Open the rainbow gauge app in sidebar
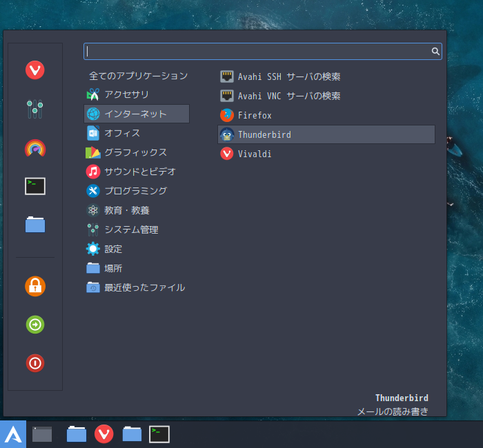 35,148
